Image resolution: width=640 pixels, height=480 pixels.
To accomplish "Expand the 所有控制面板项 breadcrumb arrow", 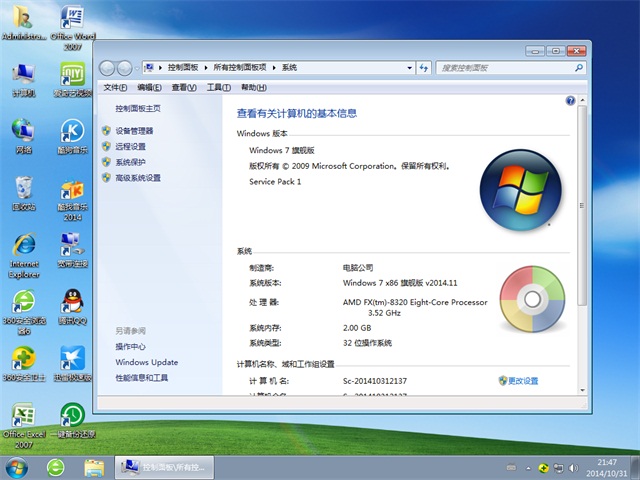I will pos(273,67).
